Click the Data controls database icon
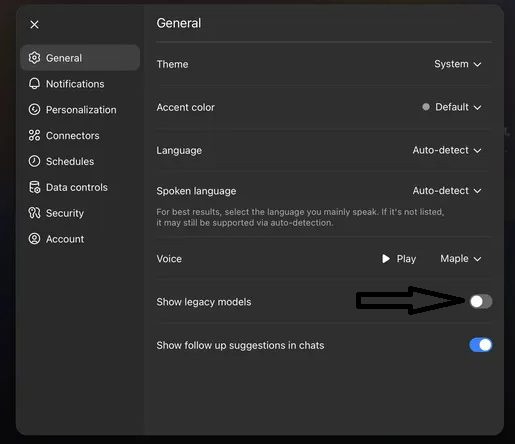515x444 pixels. [34, 187]
